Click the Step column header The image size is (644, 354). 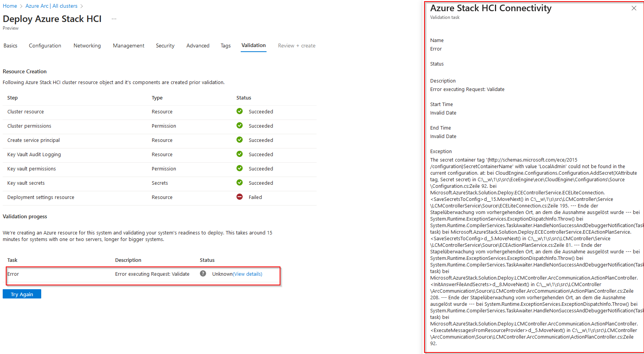pos(12,98)
